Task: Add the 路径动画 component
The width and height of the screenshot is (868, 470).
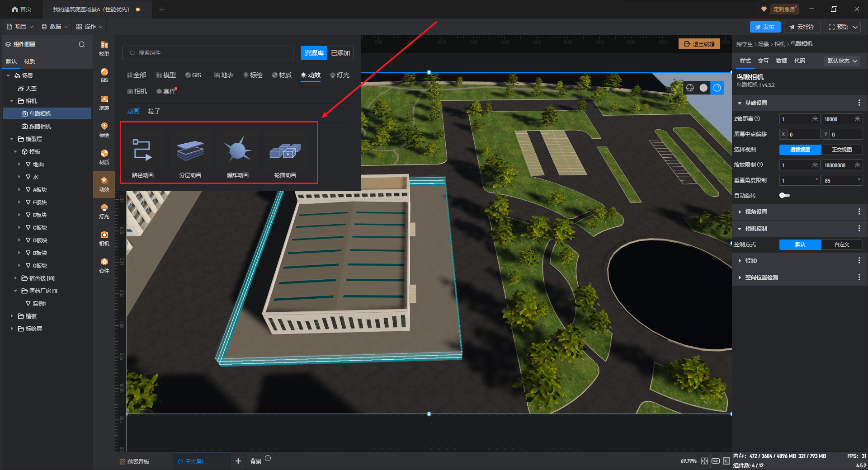Action: point(143,155)
